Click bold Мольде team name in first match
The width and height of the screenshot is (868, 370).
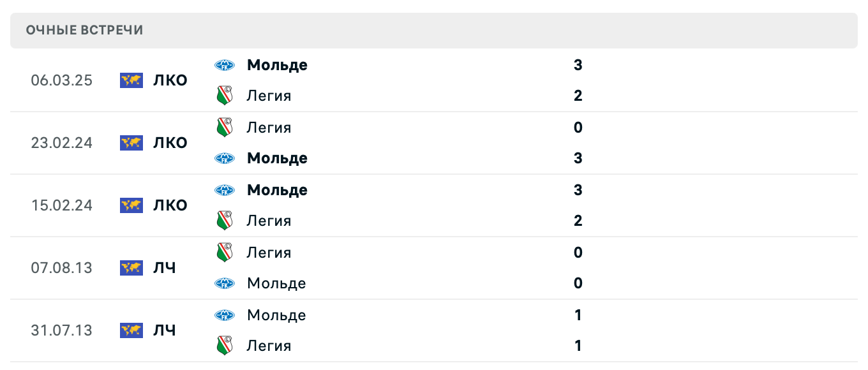[x=277, y=65]
